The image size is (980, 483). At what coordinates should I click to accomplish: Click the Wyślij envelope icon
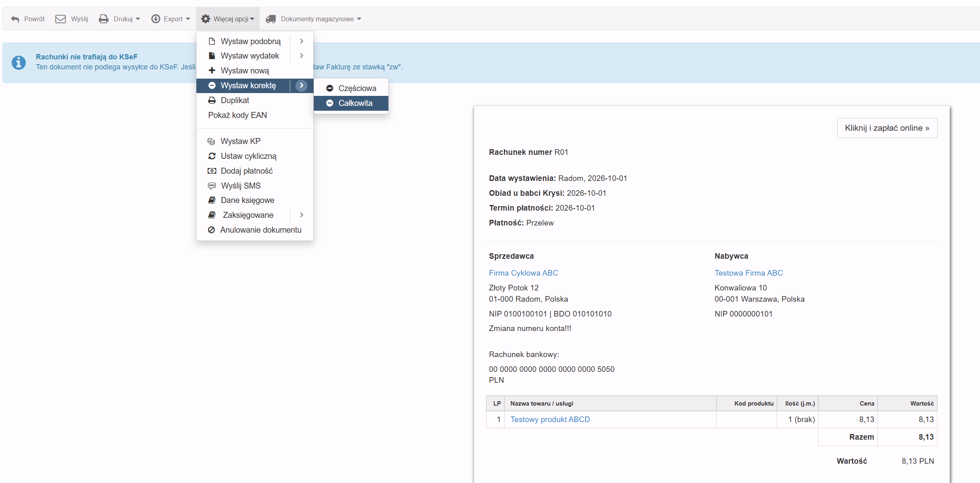61,19
